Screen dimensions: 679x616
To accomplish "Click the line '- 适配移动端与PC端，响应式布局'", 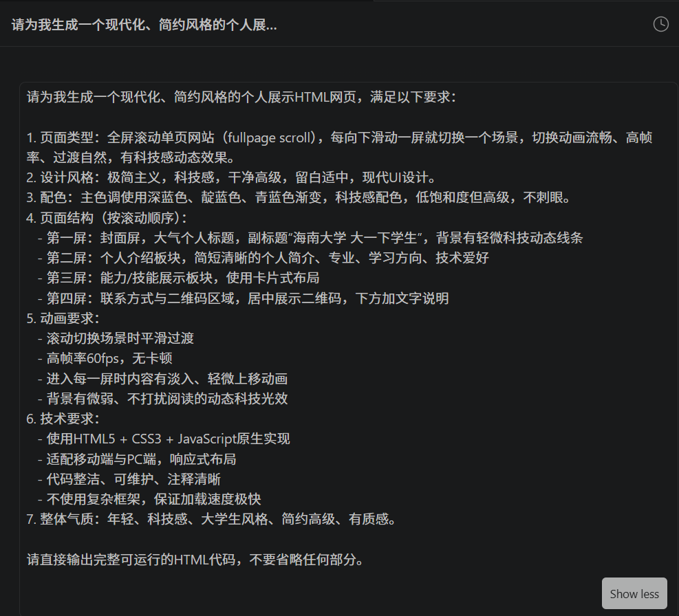I will coord(137,459).
